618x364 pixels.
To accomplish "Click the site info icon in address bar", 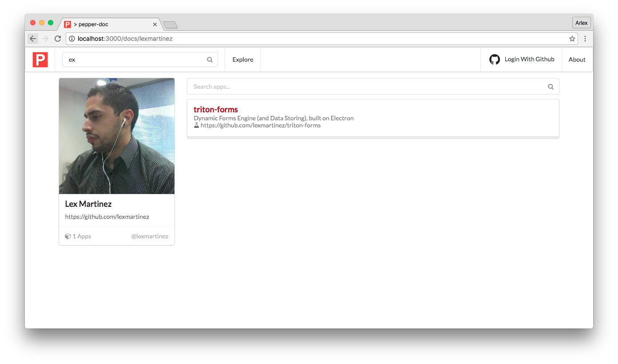I will (72, 39).
